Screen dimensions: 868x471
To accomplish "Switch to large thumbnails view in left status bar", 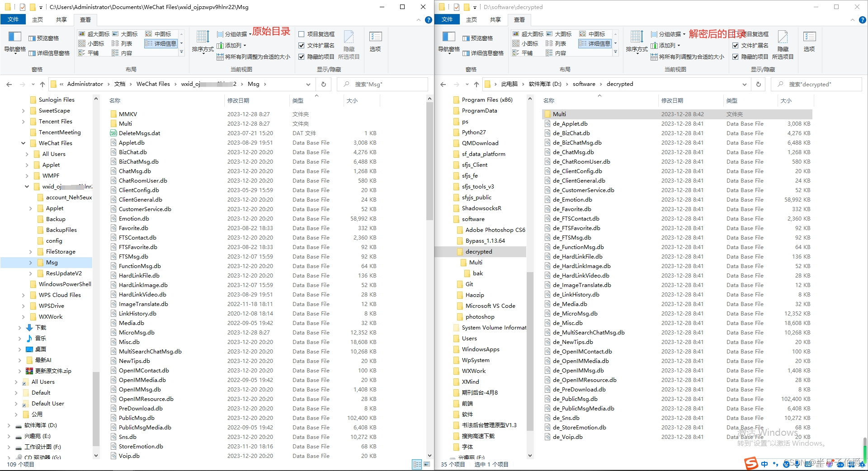I will click(x=426, y=464).
